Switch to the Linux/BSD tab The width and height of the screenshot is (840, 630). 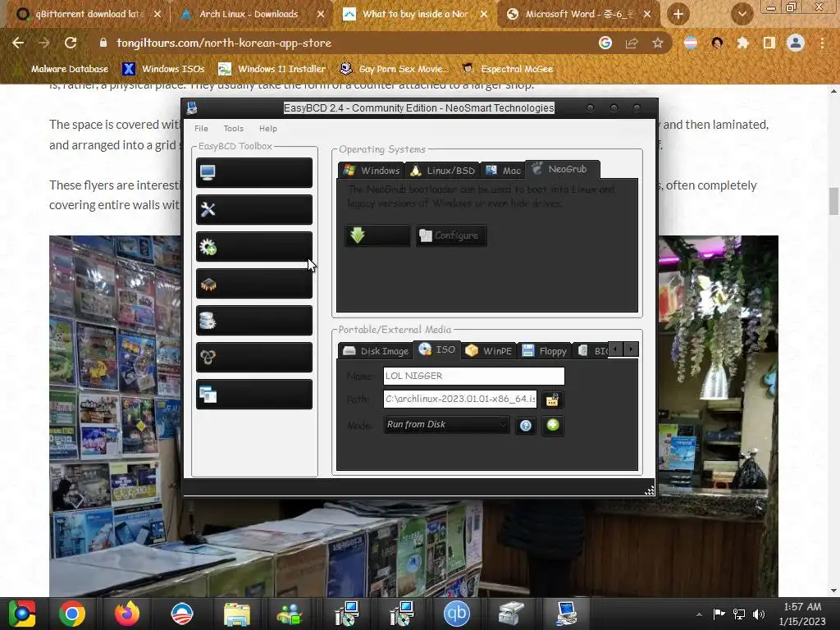click(442, 171)
